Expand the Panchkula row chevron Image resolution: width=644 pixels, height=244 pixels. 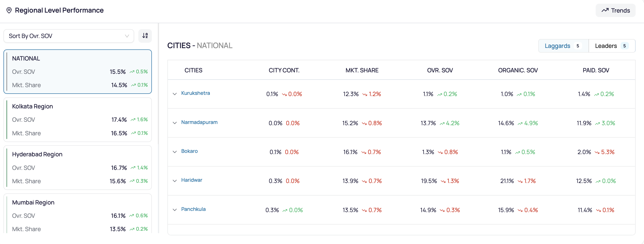click(175, 210)
